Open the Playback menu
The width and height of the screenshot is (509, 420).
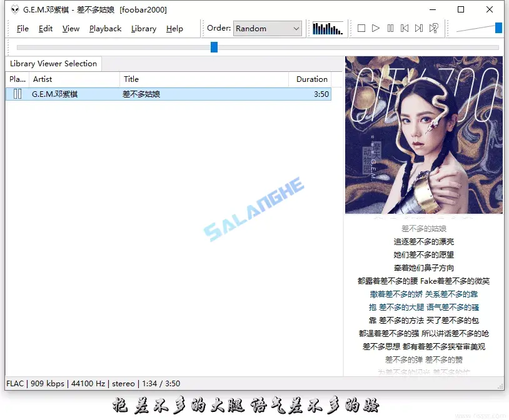(105, 28)
